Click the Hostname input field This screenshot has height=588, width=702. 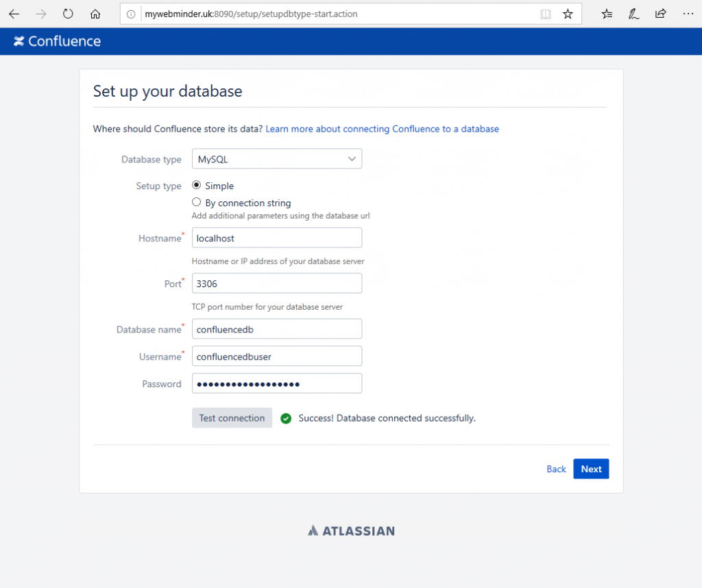(277, 238)
